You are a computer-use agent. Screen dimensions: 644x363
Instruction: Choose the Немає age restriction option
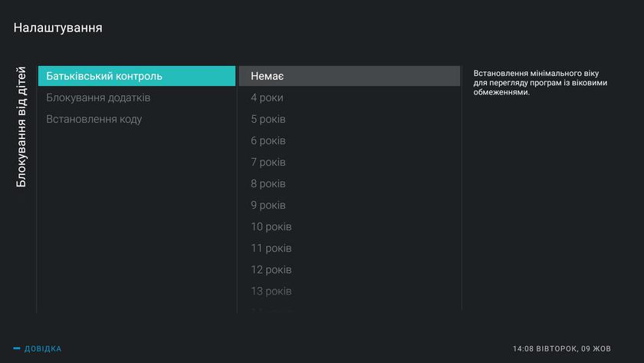tap(349, 76)
